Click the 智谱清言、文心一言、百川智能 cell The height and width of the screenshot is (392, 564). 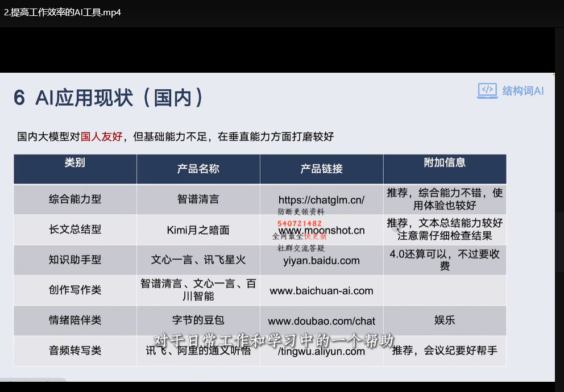(198, 290)
